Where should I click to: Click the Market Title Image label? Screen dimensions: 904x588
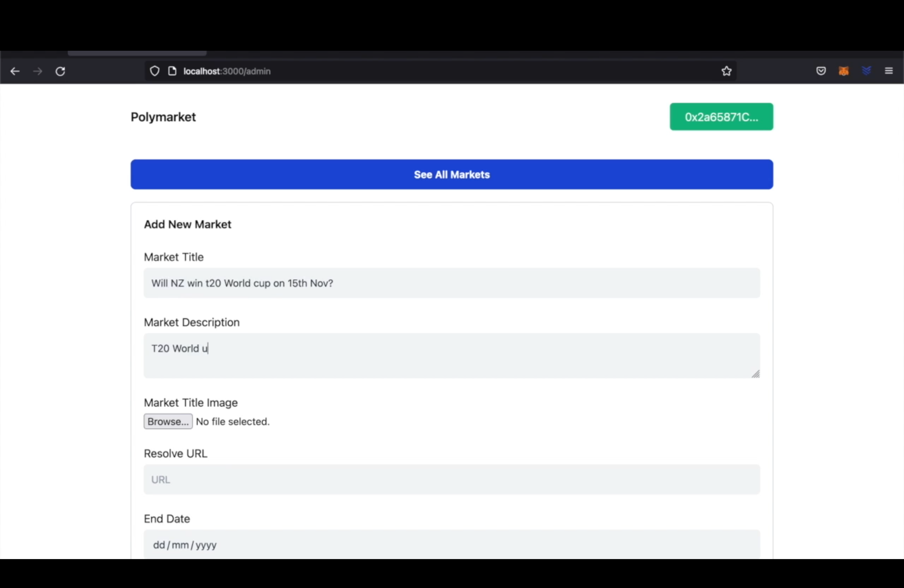coord(190,403)
